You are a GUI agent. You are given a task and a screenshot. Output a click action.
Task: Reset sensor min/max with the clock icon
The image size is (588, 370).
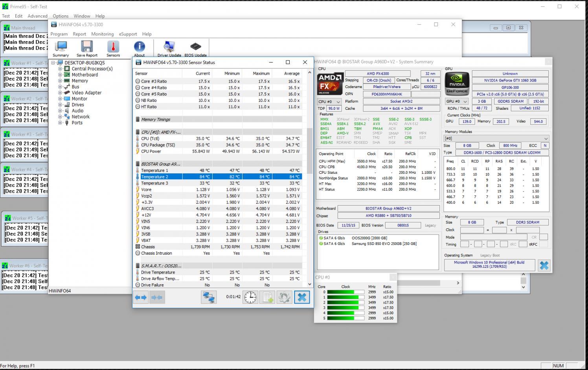pyautogui.click(x=250, y=297)
